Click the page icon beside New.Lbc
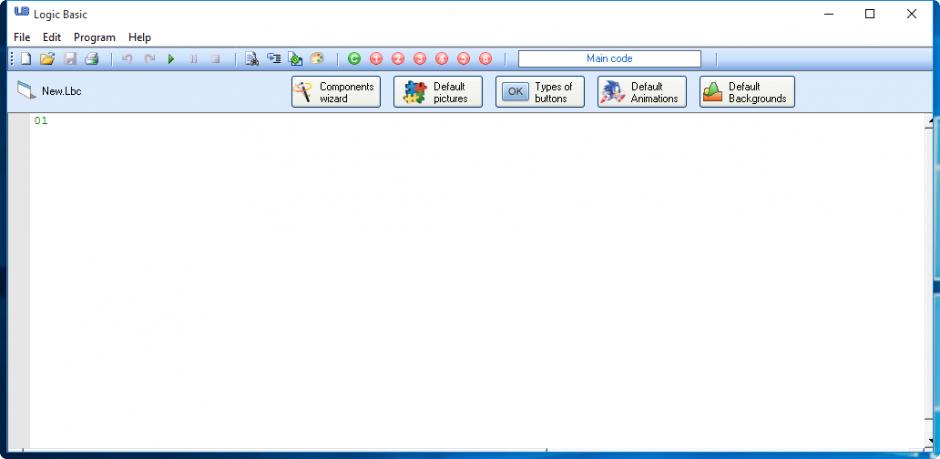The image size is (940, 459). [x=26, y=90]
